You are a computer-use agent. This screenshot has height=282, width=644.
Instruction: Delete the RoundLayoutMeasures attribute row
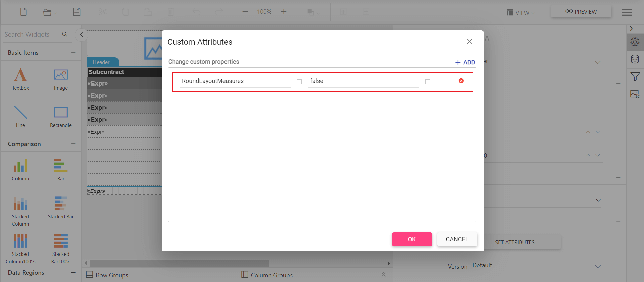pyautogui.click(x=461, y=81)
